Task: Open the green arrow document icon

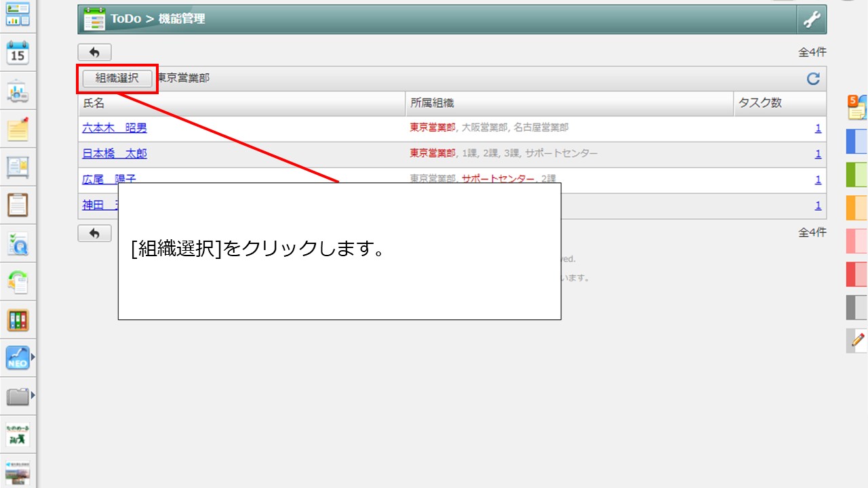Action: [x=18, y=281]
